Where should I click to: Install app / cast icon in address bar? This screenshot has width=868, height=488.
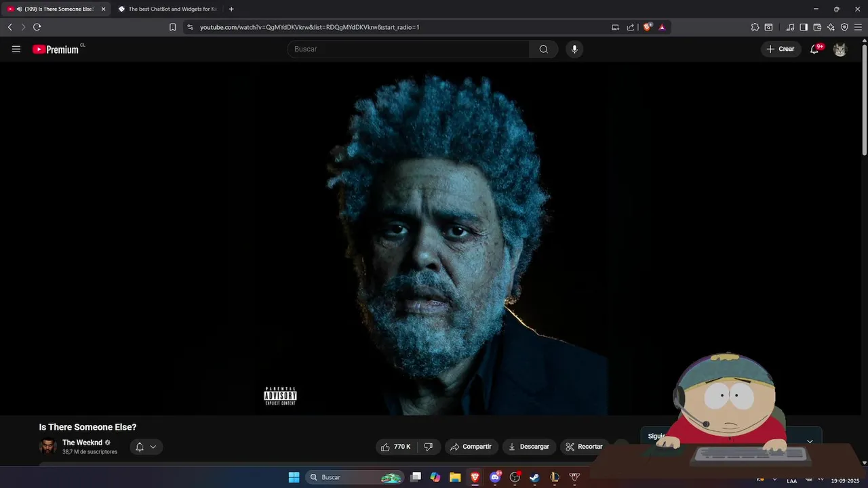(616, 27)
